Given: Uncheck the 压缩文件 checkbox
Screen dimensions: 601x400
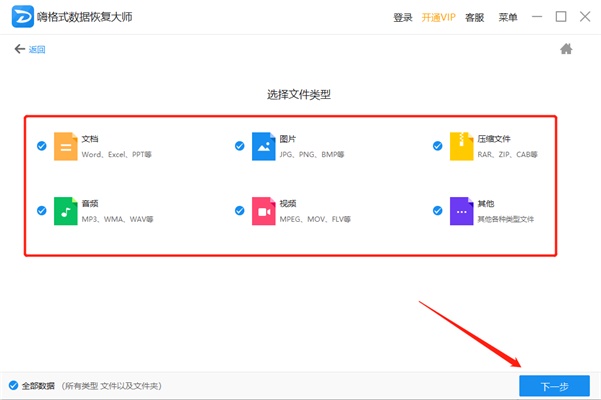Looking at the screenshot, I should [437, 146].
